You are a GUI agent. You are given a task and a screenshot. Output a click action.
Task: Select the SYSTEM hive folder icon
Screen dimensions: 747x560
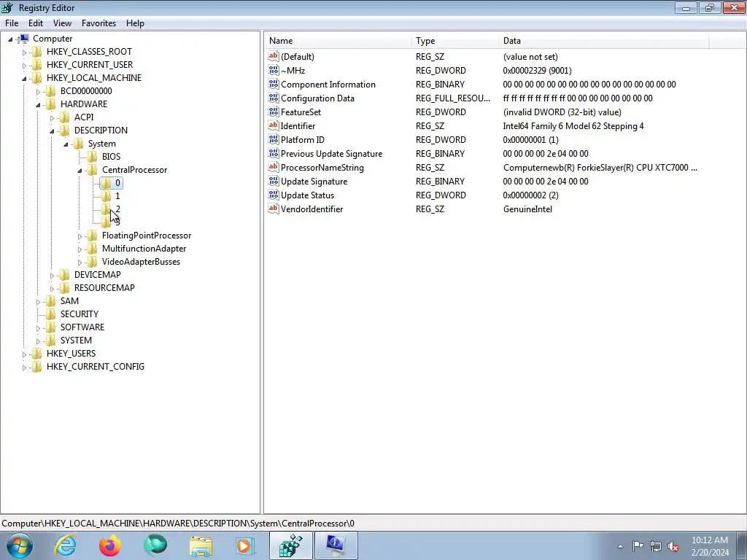coord(50,340)
